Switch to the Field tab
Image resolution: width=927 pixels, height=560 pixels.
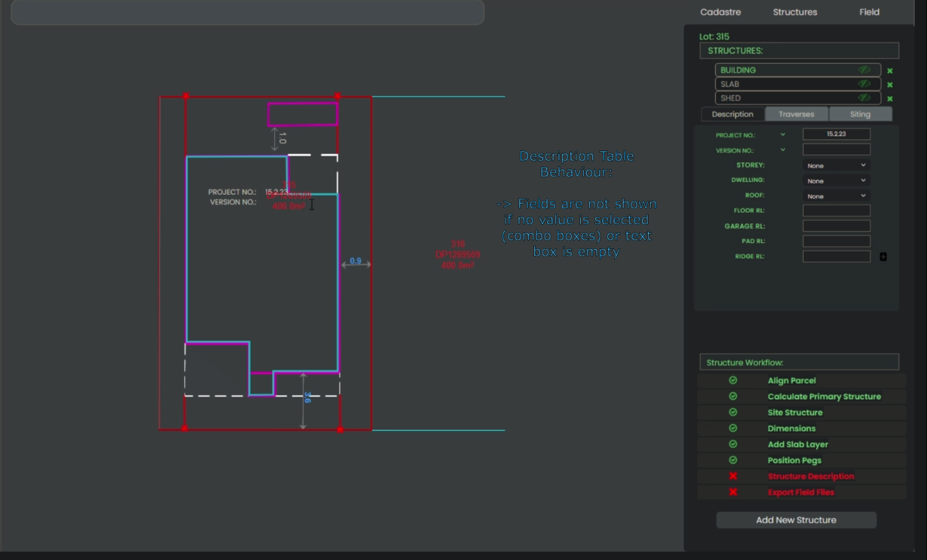869,12
